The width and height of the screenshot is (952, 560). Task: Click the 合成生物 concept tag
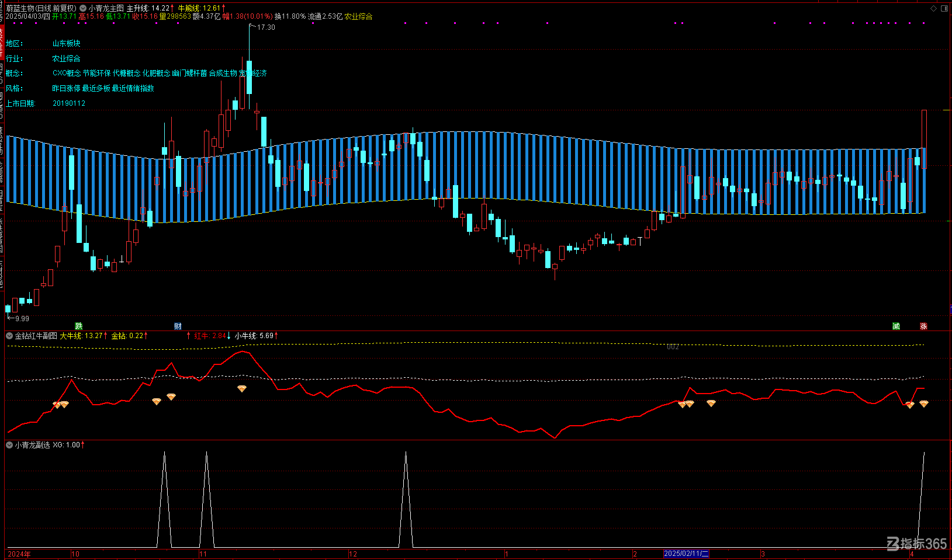(223, 73)
